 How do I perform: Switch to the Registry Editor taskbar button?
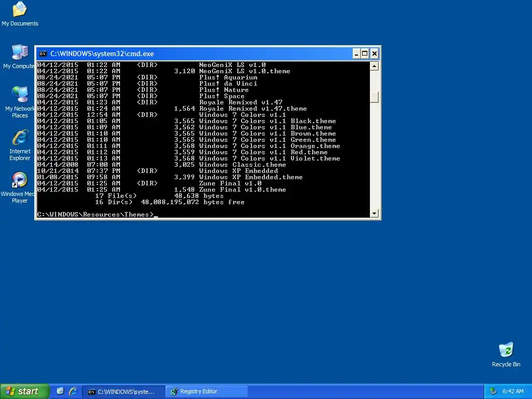tap(206, 391)
